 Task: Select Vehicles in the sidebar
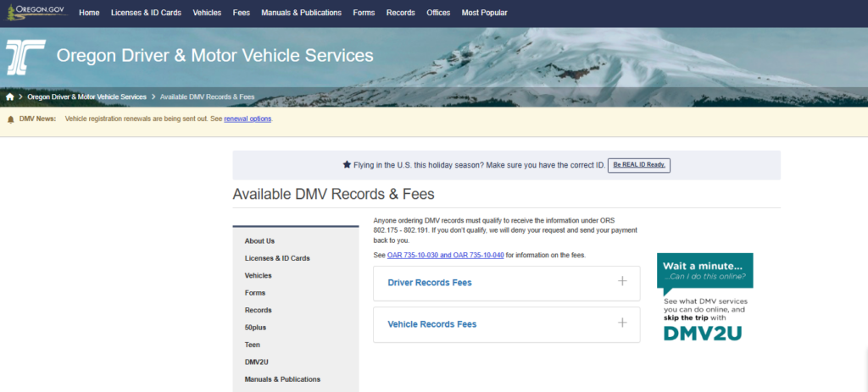pyautogui.click(x=258, y=275)
